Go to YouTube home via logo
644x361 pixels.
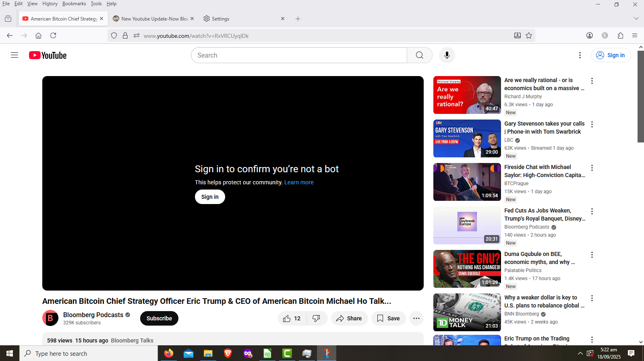[48, 55]
